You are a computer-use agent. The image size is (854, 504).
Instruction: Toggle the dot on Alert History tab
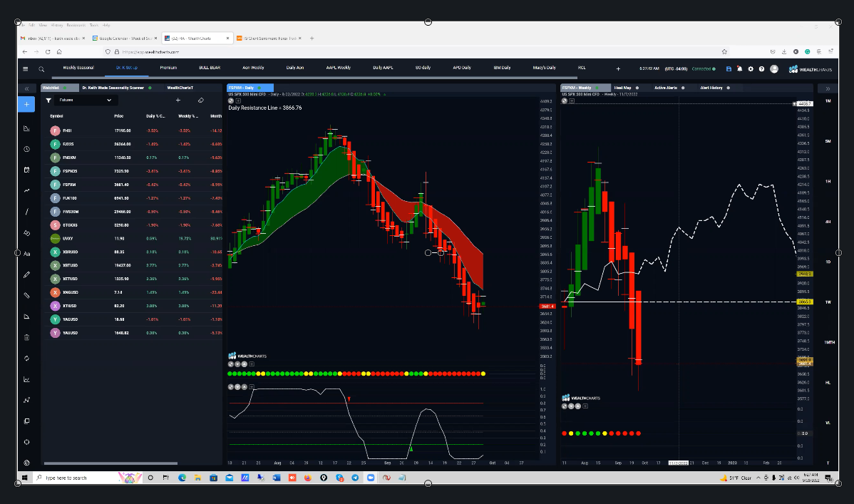pos(729,88)
